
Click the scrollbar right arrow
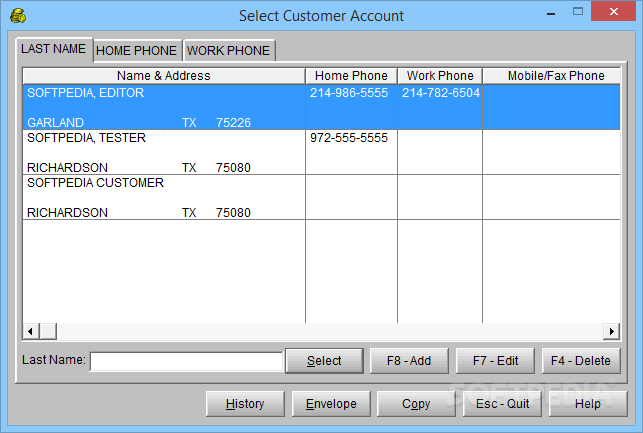[611, 331]
